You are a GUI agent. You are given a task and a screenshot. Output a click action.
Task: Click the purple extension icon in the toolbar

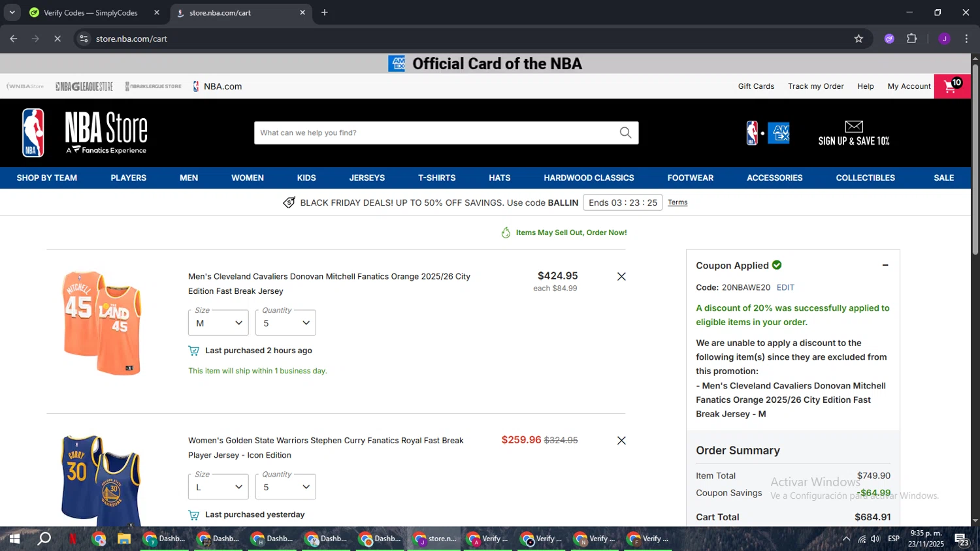coord(889,39)
